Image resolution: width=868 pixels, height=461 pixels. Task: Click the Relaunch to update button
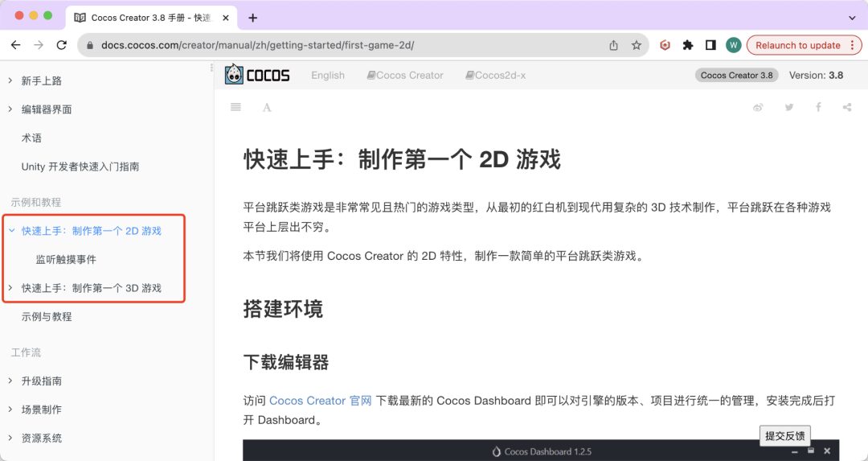[797, 45]
